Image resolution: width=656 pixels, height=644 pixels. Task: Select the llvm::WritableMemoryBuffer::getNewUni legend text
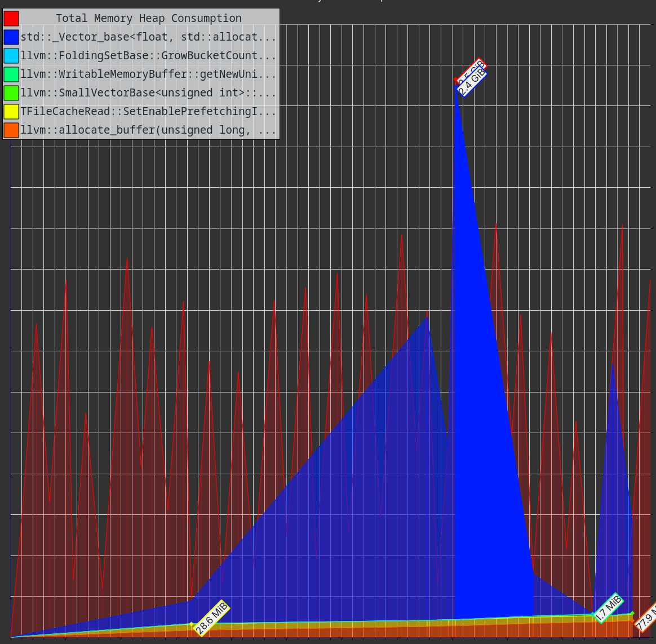[148, 74]
